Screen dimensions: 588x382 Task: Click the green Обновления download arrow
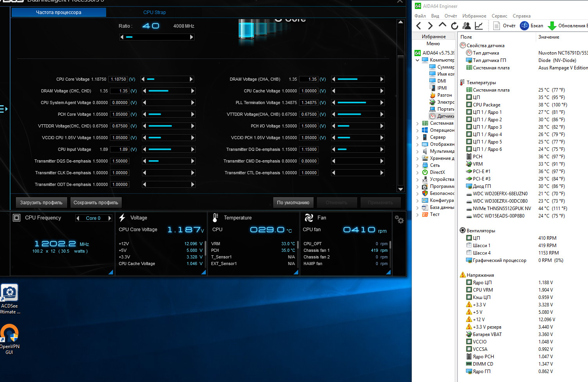(x=552, y=26)
